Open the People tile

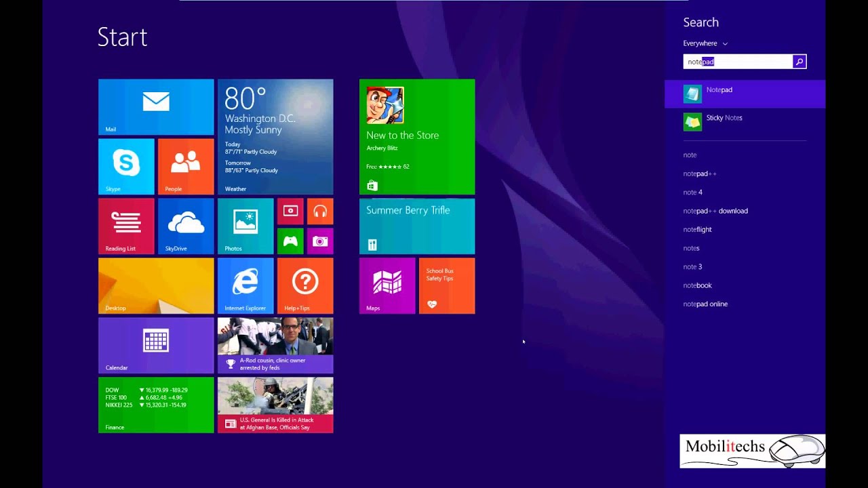186,167
